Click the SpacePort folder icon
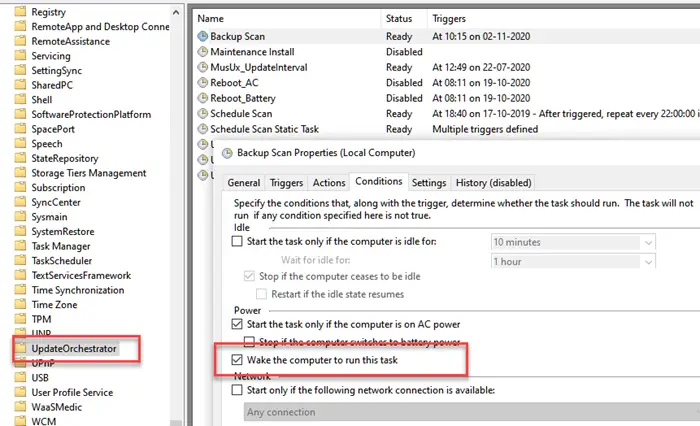The width and height of the screenshot is (700, 426). pos(20,129)
